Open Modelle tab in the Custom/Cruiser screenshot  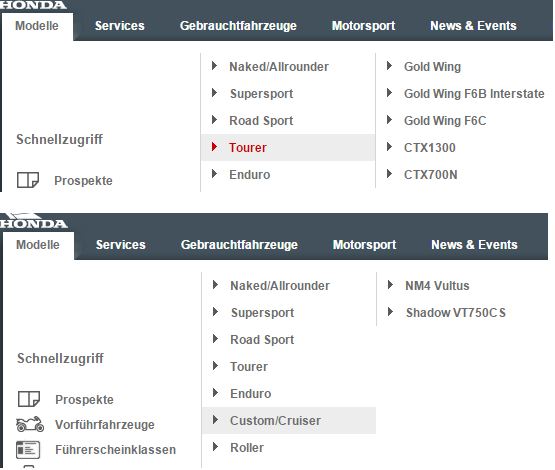[x=38, y=245]
